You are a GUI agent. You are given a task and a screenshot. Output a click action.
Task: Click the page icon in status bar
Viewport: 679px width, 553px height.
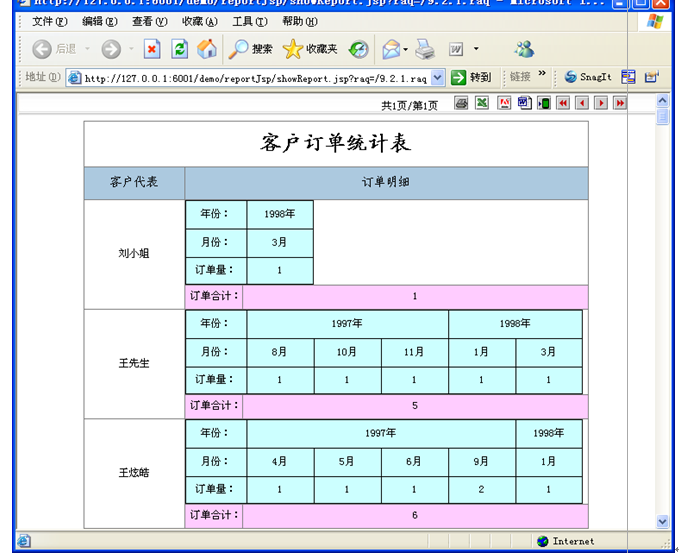click(24, 541)
